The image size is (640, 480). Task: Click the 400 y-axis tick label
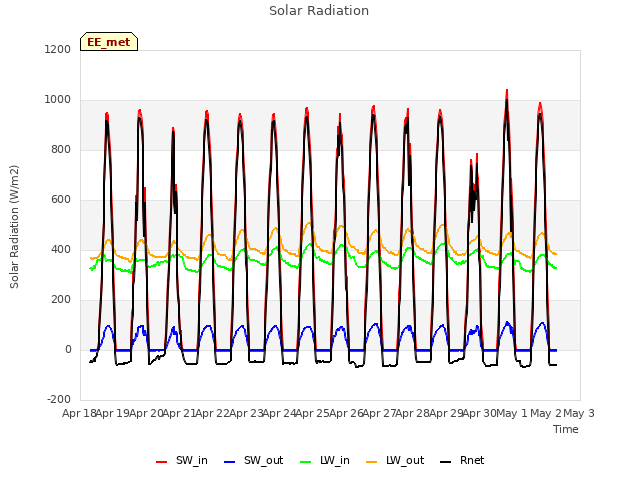click(61, 249)
